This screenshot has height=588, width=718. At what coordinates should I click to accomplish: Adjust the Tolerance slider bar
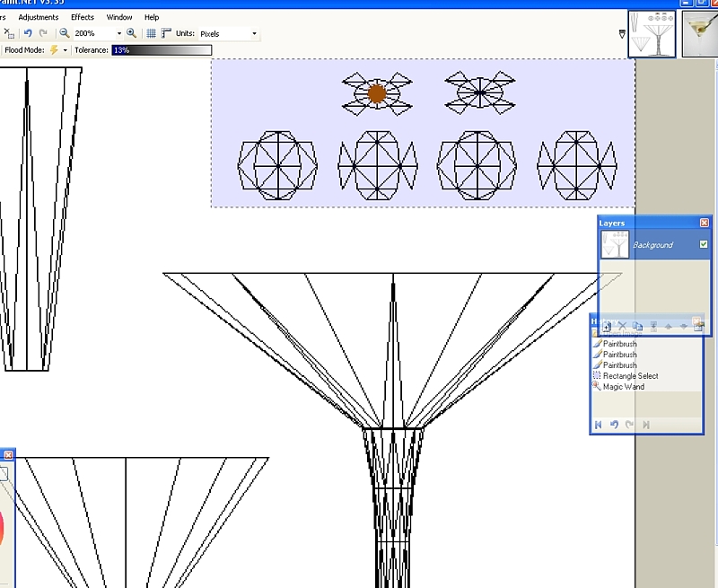[162, 50]
